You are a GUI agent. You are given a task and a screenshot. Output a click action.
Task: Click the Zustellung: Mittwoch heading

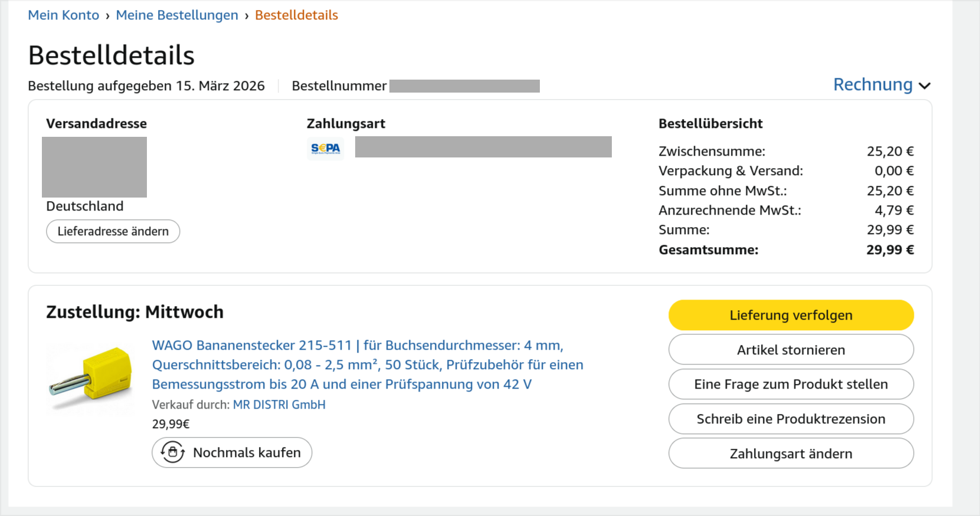click(x=135, y=312)
